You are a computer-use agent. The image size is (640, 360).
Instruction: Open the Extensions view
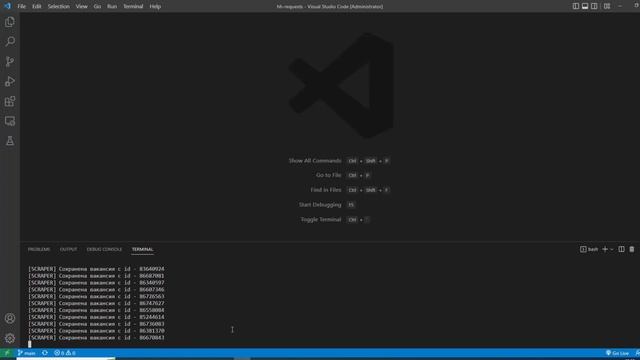(10, 101)
